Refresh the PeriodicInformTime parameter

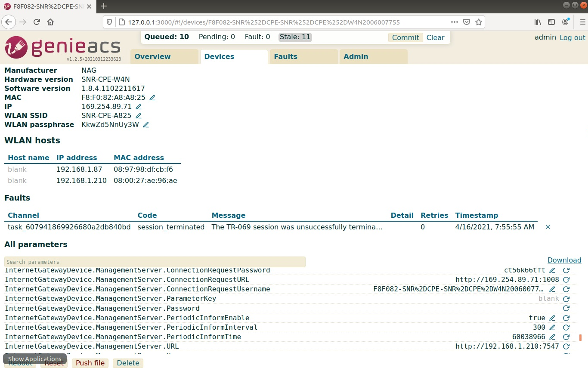click(x=566, y=337)
